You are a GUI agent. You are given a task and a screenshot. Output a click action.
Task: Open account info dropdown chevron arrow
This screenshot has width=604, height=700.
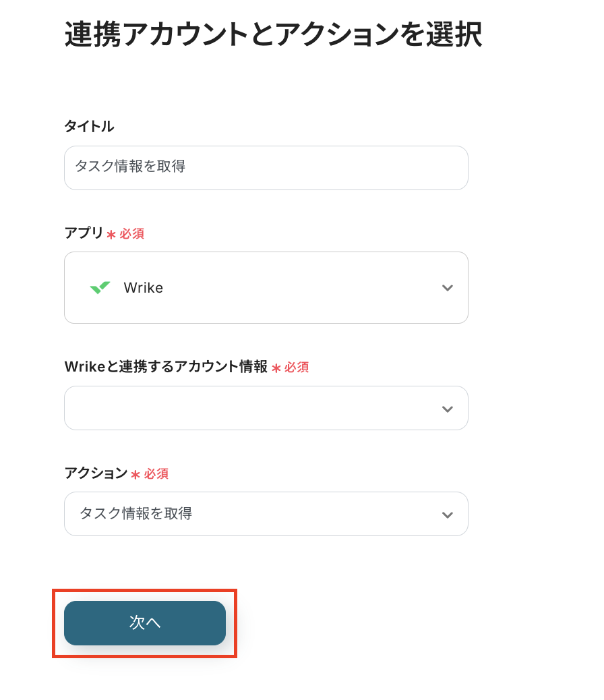click(x=447, y=409)
